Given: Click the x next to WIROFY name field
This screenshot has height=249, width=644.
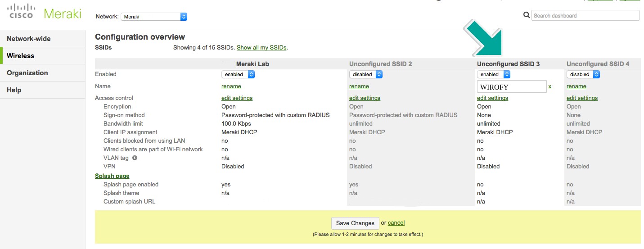Looking at the screenshot, I should pyautogui.click(x=549, y=86).
